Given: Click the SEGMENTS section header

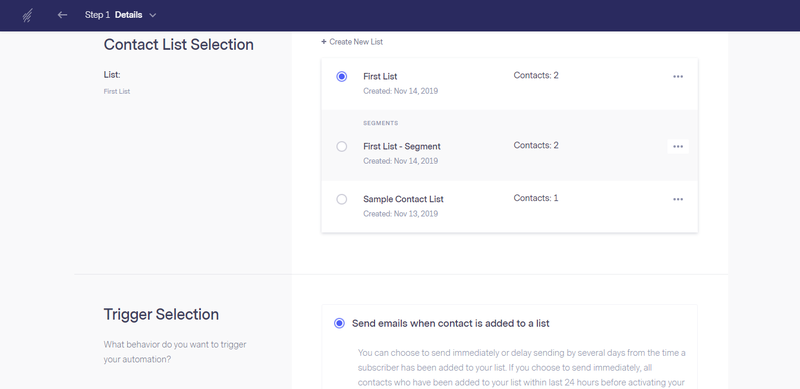Looking at the screenshot, I should pos(381,123).
